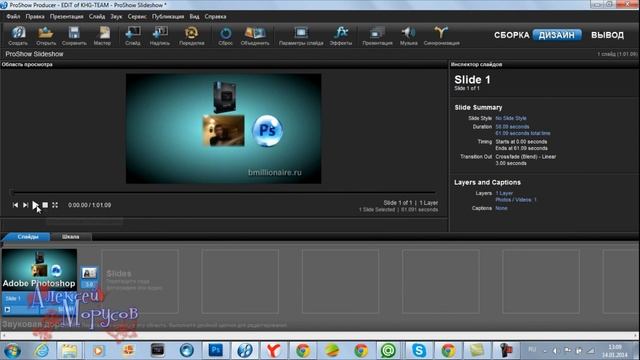Screen dimensions: 640x360
Task: Switch to СБОРКА workspace
Action: pyautogui.click(x=511, y=35)
